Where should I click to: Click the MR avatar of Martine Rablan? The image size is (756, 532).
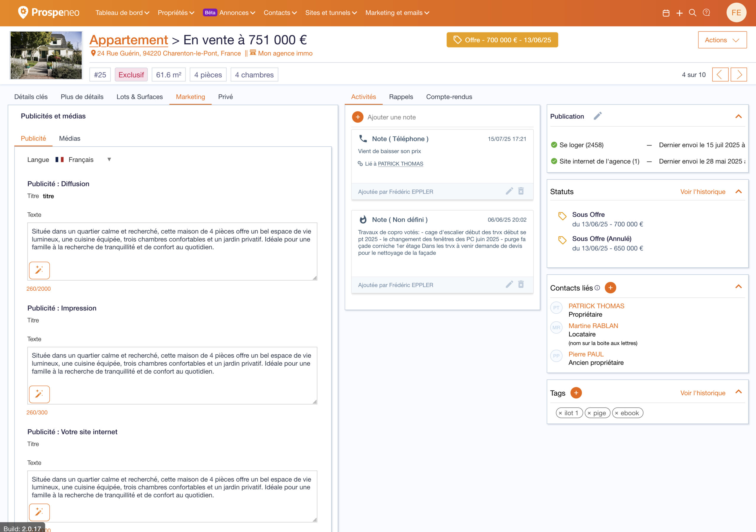click(556, 328)
